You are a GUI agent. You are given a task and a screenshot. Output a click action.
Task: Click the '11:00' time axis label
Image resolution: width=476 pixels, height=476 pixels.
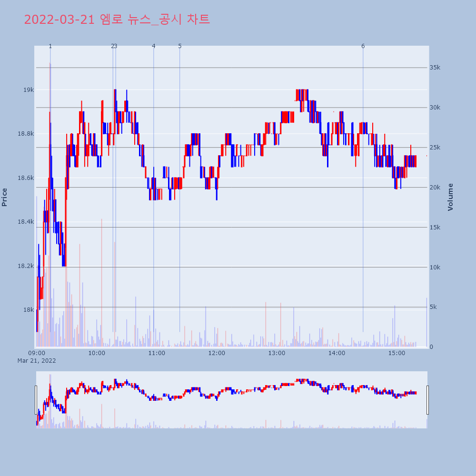157,353
